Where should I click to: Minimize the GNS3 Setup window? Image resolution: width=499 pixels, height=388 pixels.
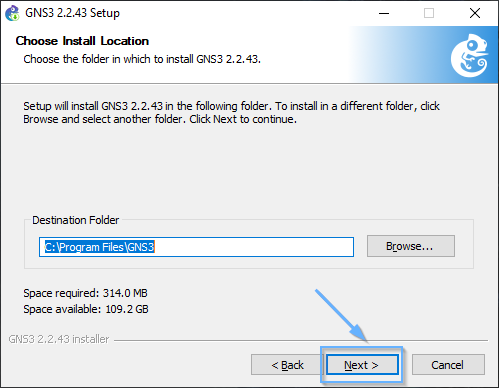tap(384, 13)
